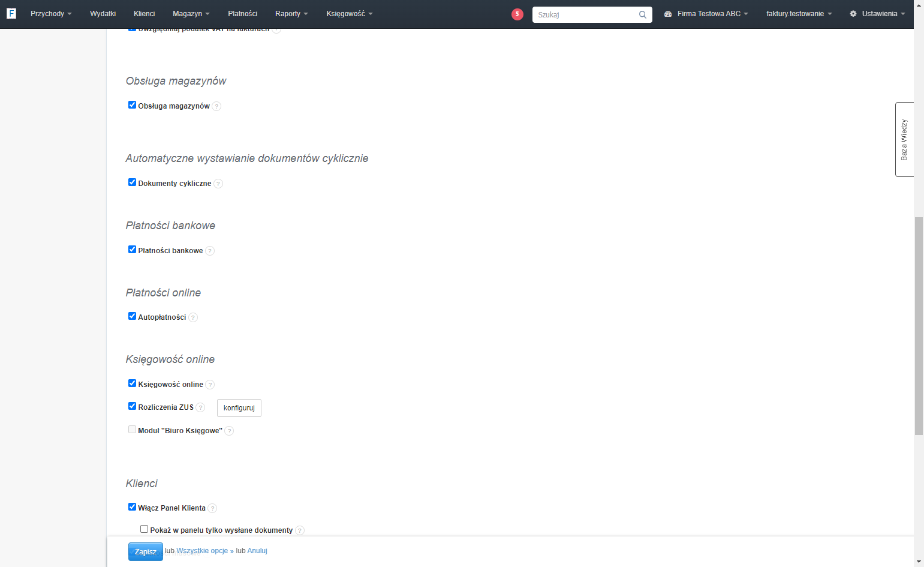The image size is (924, 567).
Task: Open the Płatności menu item
Action: [243, 14]
